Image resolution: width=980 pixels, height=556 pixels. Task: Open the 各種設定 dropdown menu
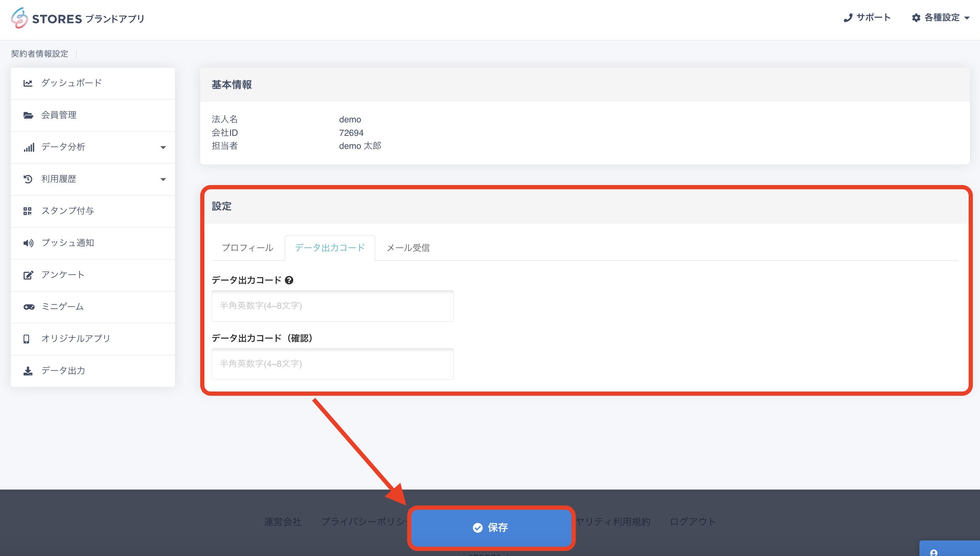[941, 18]
